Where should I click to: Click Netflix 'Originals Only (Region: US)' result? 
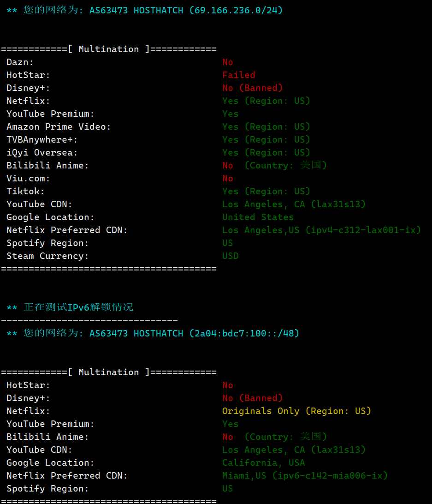296,411
